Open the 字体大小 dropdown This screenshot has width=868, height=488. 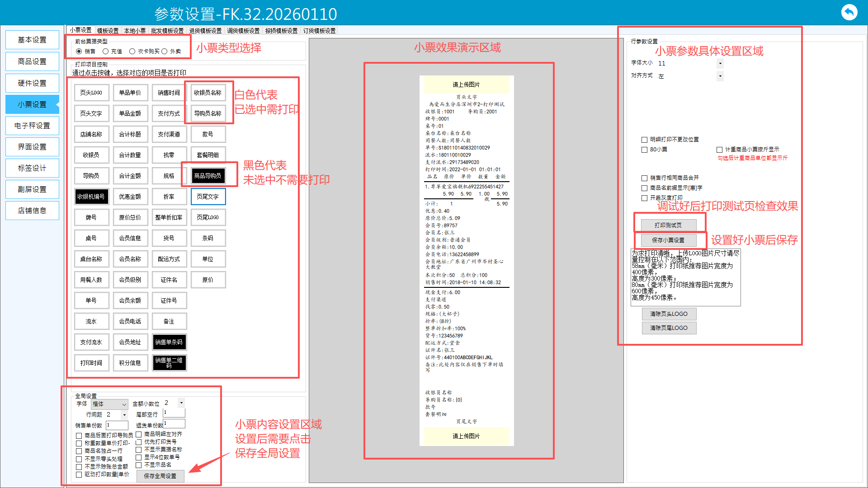[x=720, y=64]
